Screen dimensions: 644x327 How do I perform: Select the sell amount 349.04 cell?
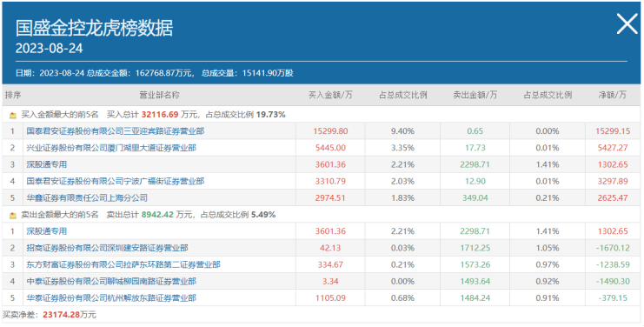[475, 198]
